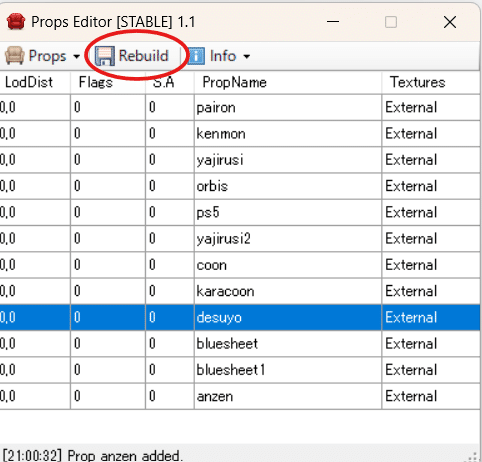Click S.A value in bluesheet row
Image resolution: width=482 pixels, height=462 pixels.
pyautogui.click(x=170, y=344)
